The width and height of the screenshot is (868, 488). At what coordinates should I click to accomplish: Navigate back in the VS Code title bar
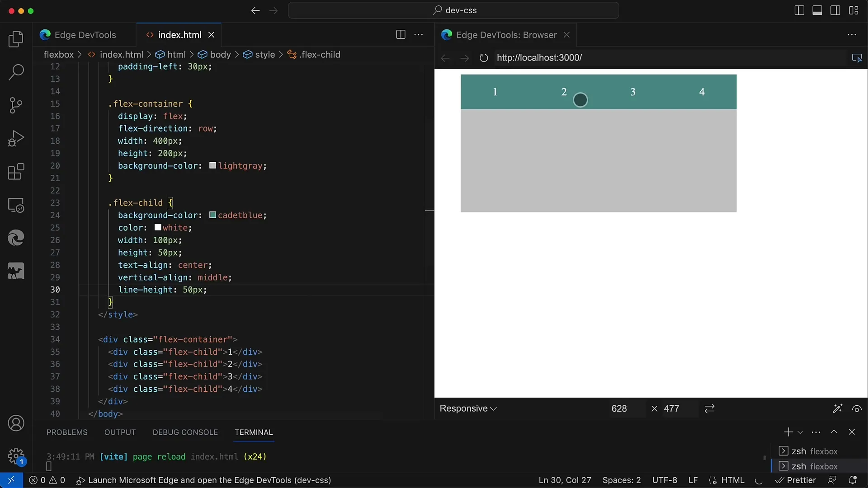(x=255, y=10)
